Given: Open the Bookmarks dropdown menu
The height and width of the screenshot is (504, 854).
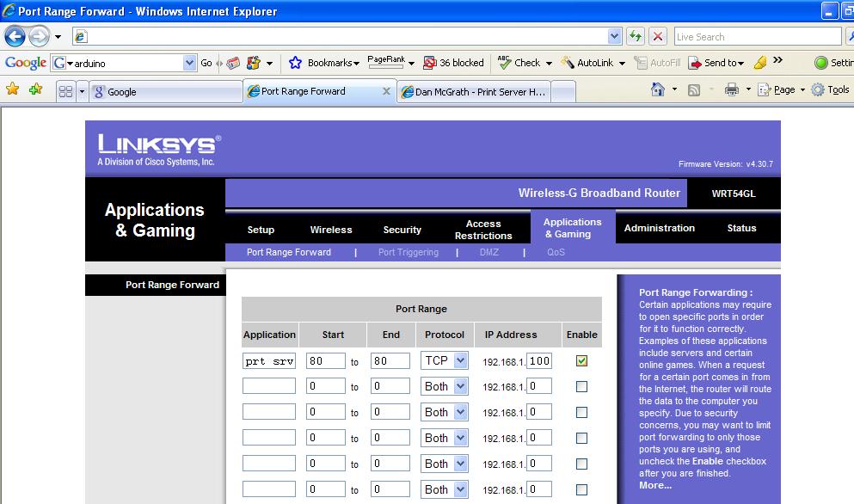Looking at the screenshot, I should (334, 63).
